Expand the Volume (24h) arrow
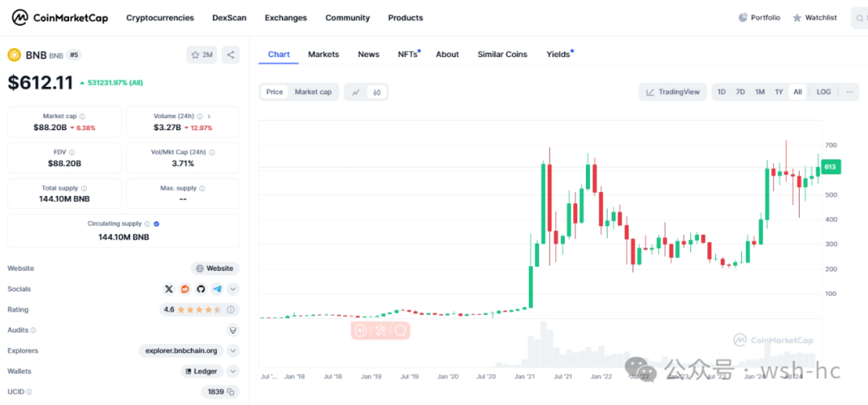Image resolution: width=868 pixels, height=405 pixels. [209, 117]
